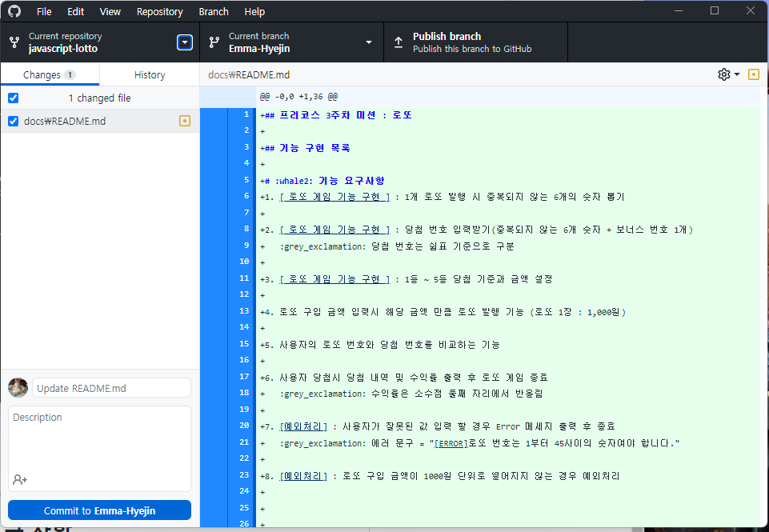The height and width of the screenshot is (532, 769).
Task: Uncheck the docs\README.md file checkbox
Action: 14,121
